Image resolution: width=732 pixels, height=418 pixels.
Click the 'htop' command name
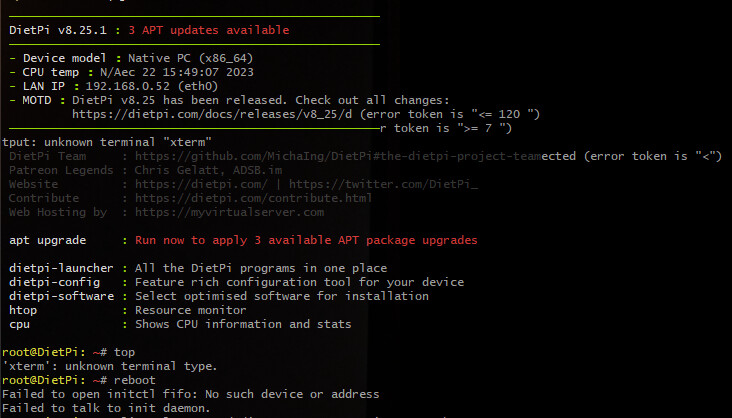[23, 311]
